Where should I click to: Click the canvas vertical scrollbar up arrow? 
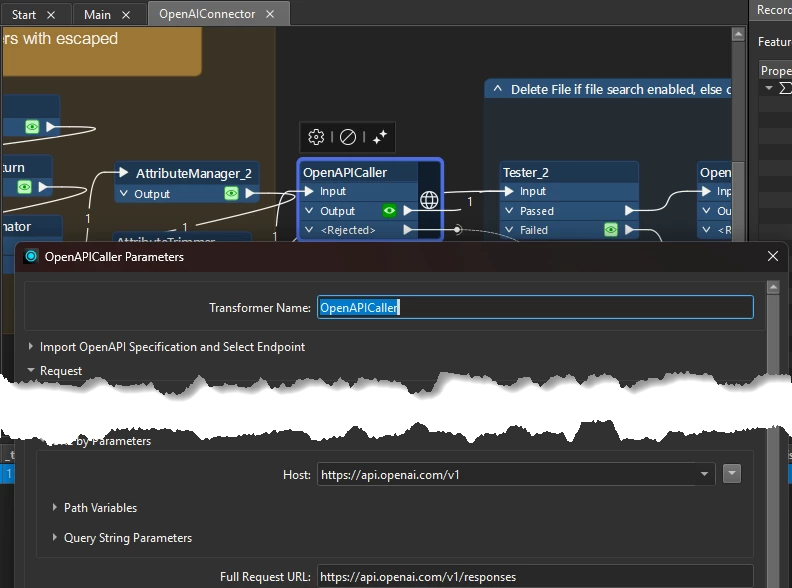tap(738, 34)
